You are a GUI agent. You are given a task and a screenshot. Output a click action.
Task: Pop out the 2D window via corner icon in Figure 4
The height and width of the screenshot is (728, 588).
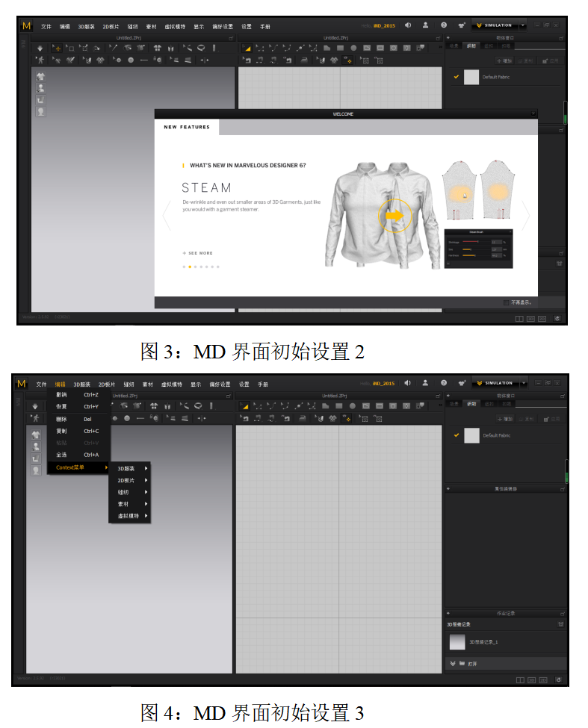click(x=438, y=396)
